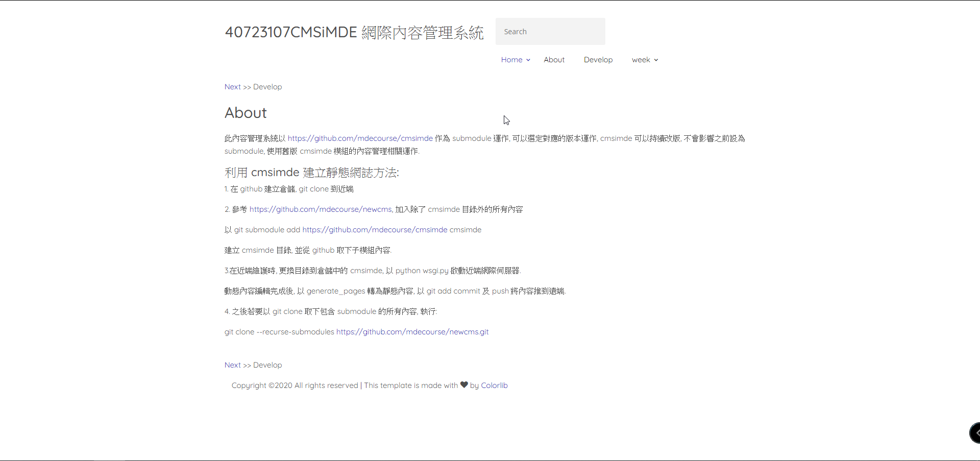Open cmsimde link after git submodule add
The image size is (980, 461).
[375, 230]
